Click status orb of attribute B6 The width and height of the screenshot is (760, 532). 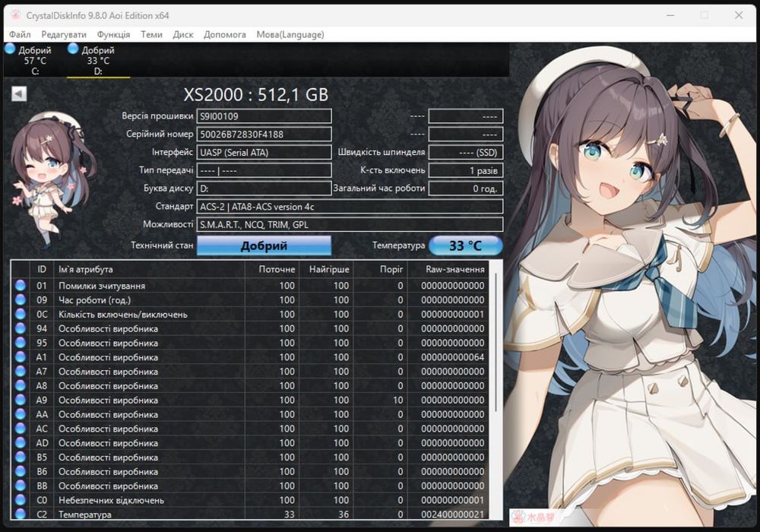(21, 471)
